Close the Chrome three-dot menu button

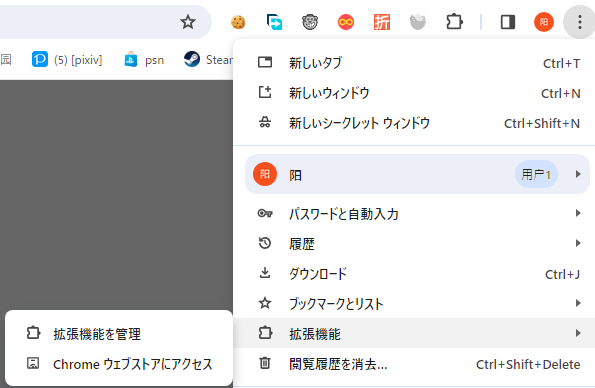point(579,22)
